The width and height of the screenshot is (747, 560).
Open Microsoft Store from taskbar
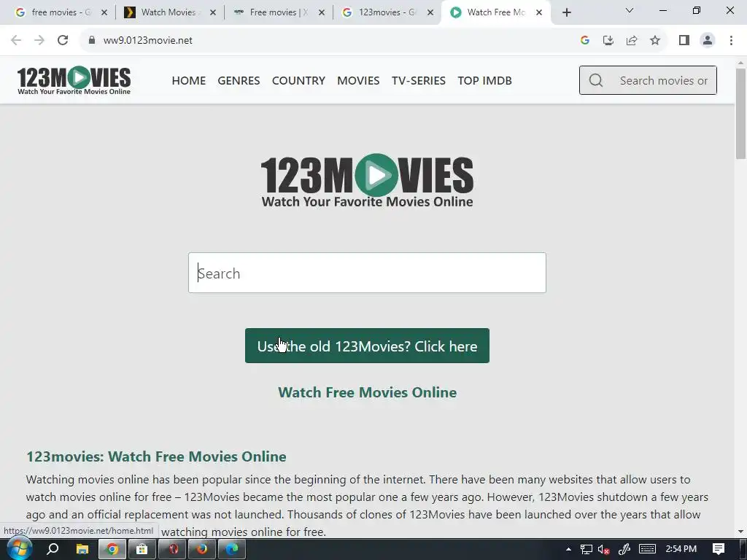[142, 549]
